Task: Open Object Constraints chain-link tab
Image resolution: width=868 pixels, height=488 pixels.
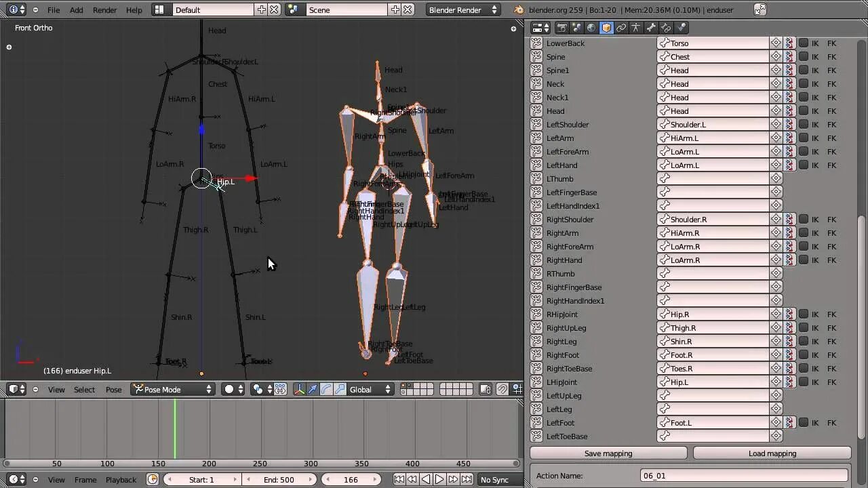Action: coord(621,28)
